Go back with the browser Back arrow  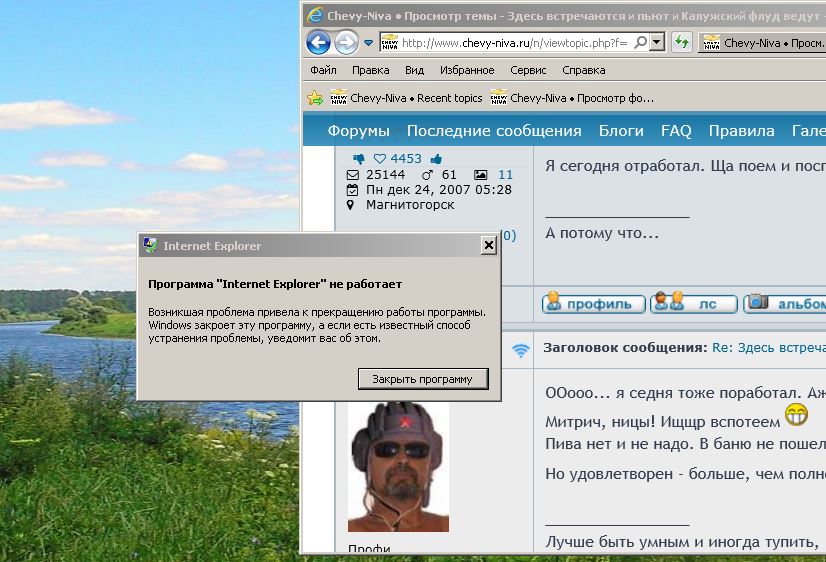[x=318, y=43]
